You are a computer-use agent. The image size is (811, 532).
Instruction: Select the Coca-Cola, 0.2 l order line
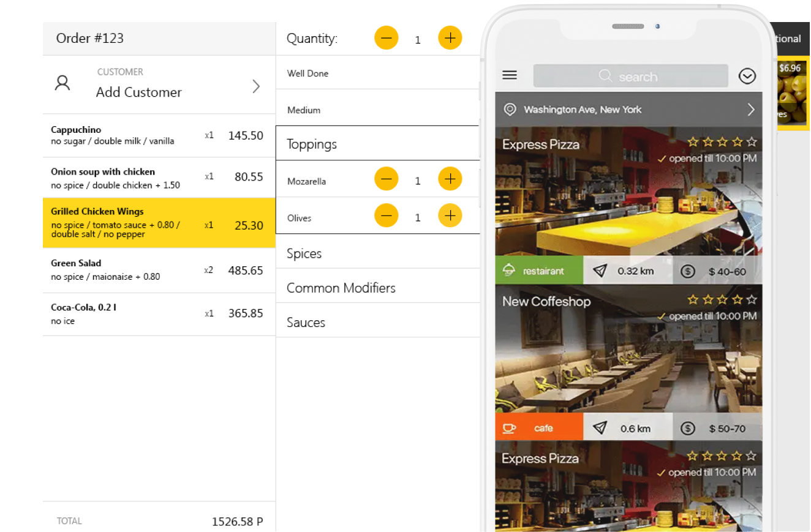159,314
